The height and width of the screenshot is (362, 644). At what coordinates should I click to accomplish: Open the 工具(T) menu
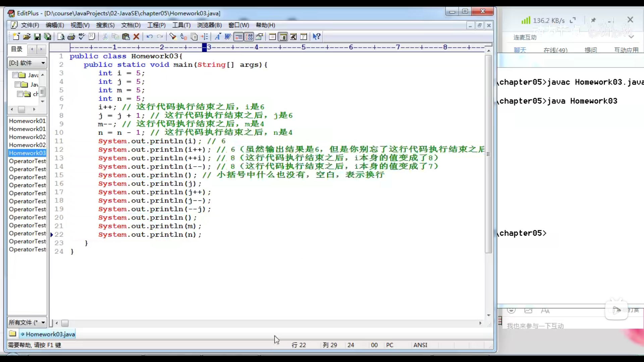click(x=181, y=25)
